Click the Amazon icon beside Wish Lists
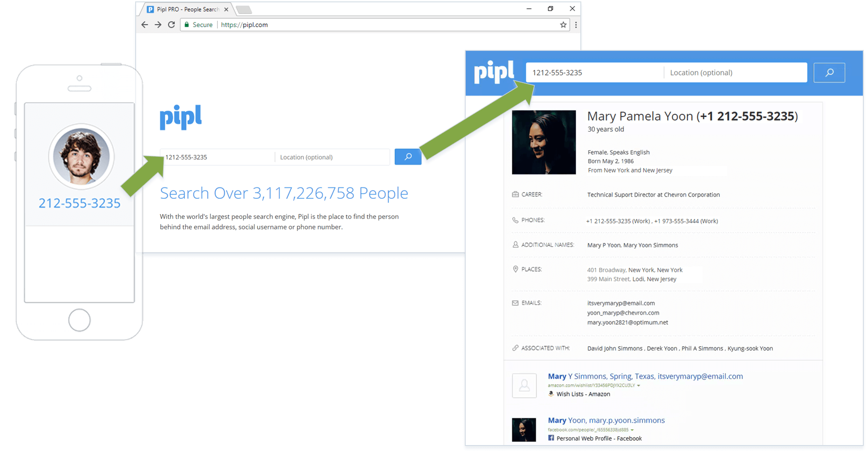 (x=551, y=394)
